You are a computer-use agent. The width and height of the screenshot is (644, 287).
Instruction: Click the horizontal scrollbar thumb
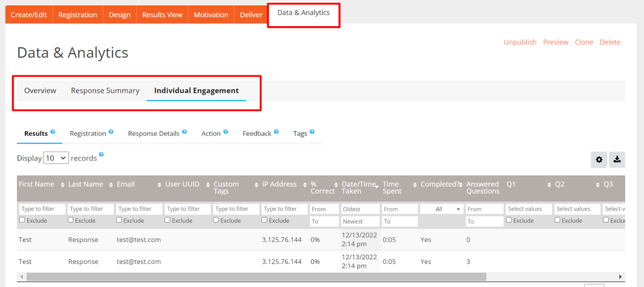pos(256,277)
